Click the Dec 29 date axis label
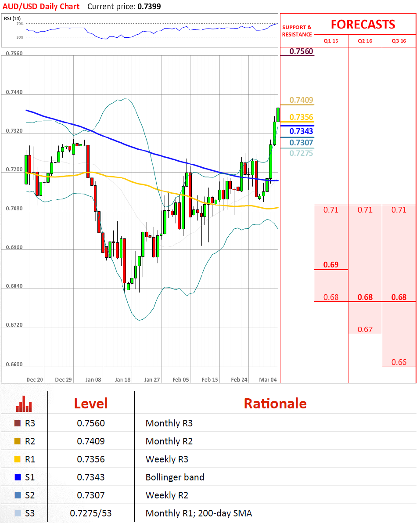This screenshot has height=523, width=420. pos(63,379)
